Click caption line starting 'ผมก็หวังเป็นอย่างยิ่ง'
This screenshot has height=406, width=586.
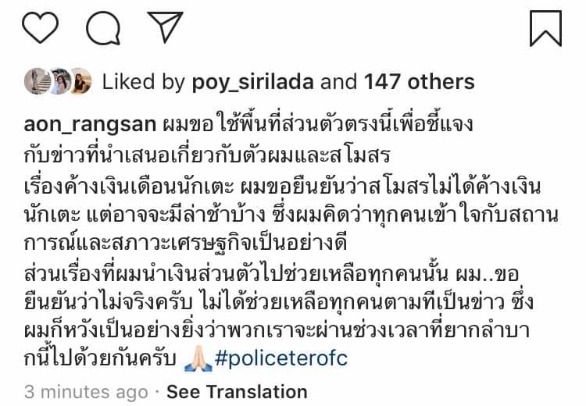[277, 330]
